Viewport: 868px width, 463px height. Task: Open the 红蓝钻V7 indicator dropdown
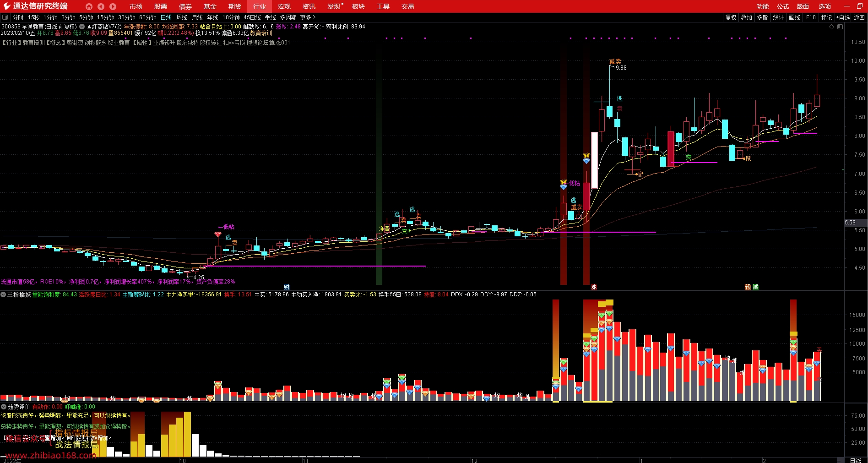point(82,27)
